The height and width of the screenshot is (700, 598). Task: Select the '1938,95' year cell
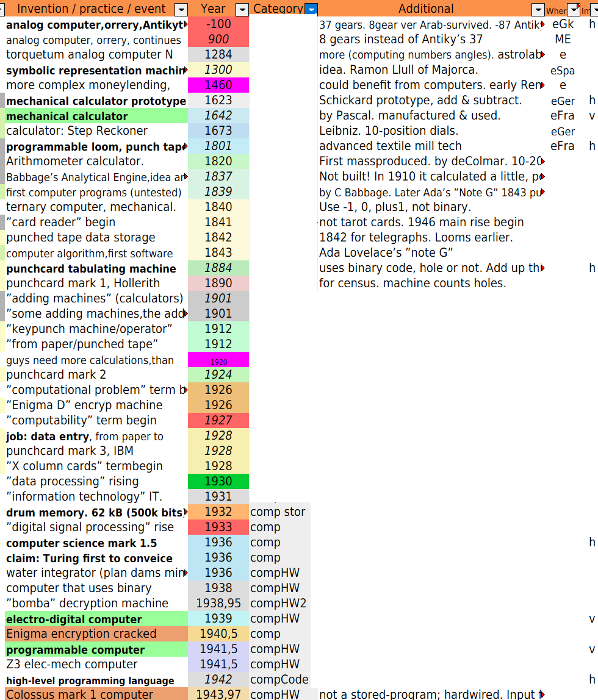click(218, 603)
